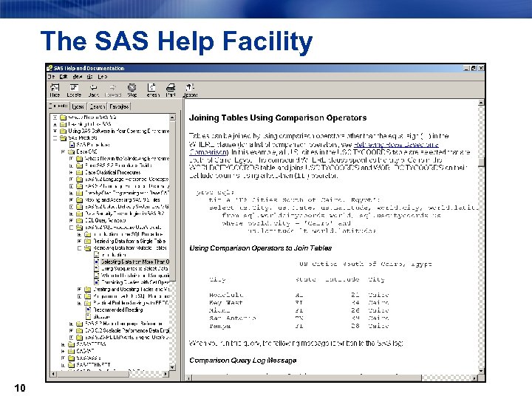This screenshot has width=532, height=399.
Task: Open the View menu
Action: pyautogui.click(x=77, y=77)
